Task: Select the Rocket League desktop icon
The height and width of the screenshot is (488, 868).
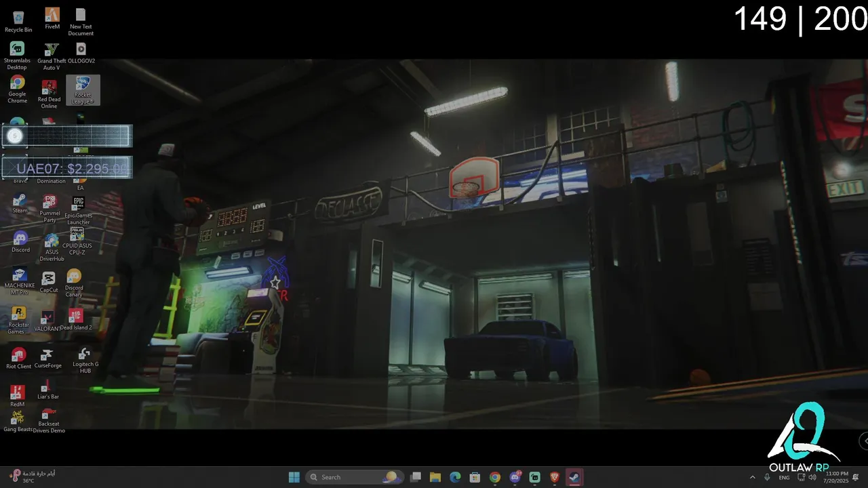Action: pos(83,90)
